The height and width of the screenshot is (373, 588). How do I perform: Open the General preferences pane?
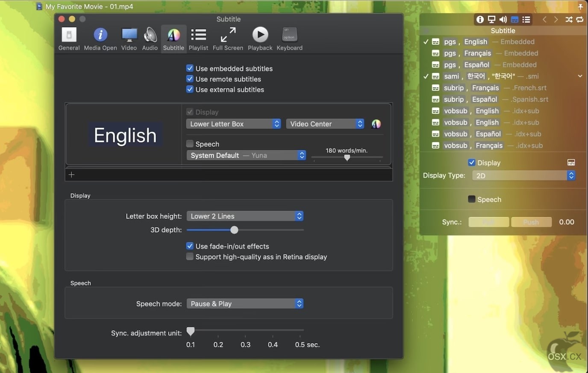point(69,39)
